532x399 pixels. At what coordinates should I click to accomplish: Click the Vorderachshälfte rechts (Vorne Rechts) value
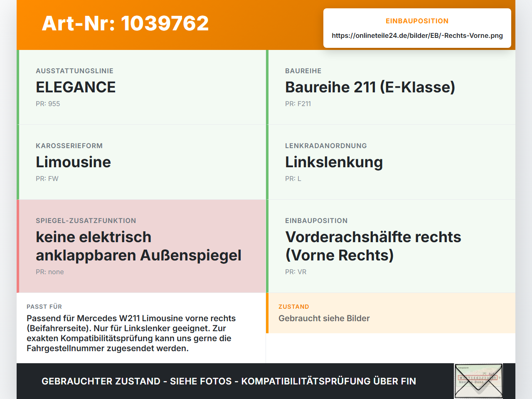tap(373, 246)
